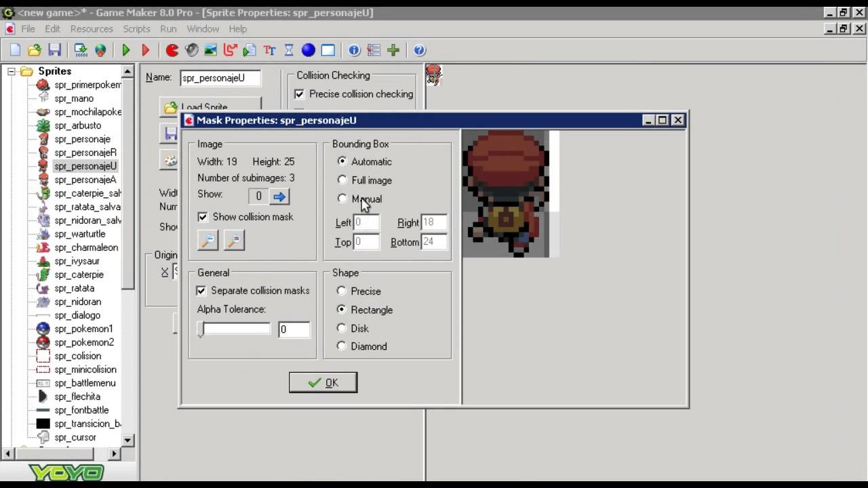Open the Edit menu
The height and width of the screenshot is (488, 868).
point(52,29)
